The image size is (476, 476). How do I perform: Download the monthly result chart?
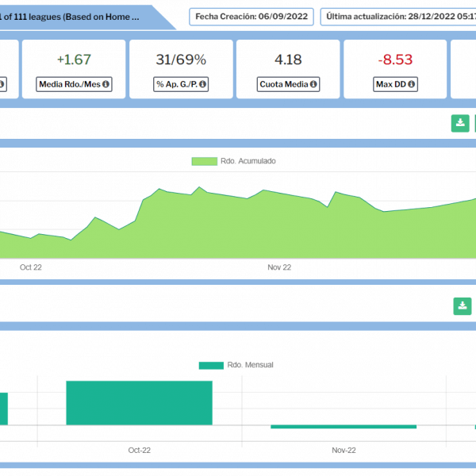click(462, 306)
